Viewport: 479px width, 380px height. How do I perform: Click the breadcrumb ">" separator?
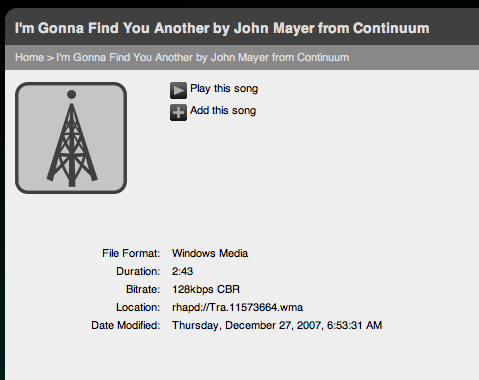pyautogui.click(x=50, y=58)
